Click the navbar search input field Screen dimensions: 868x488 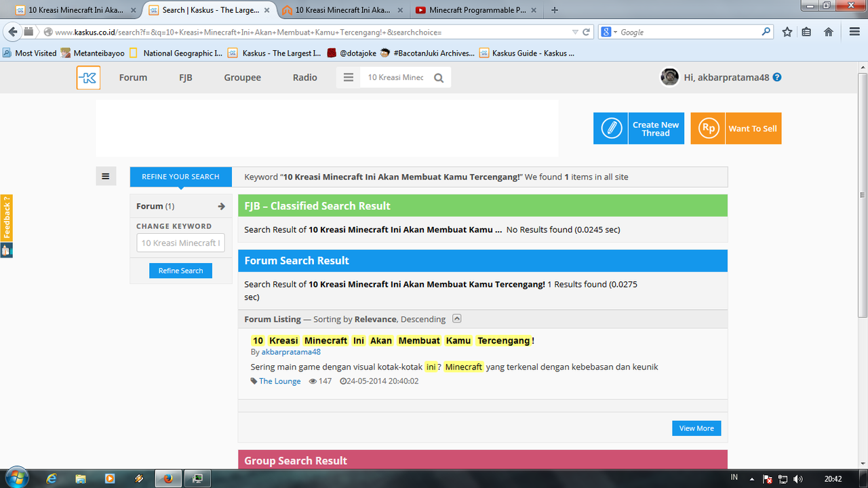coord(397,77)
